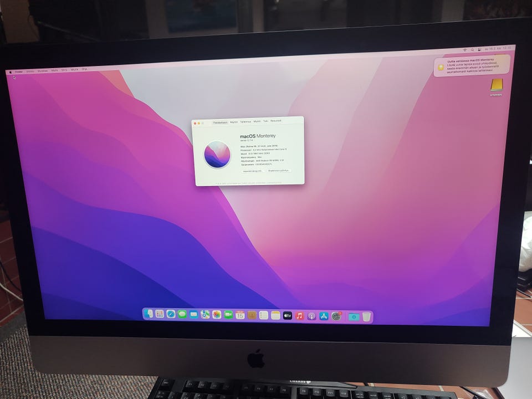Viewport: 532px width, 399px height.
Task: Click the macOS Monterey logo image
Action: (x=217, y=155)
